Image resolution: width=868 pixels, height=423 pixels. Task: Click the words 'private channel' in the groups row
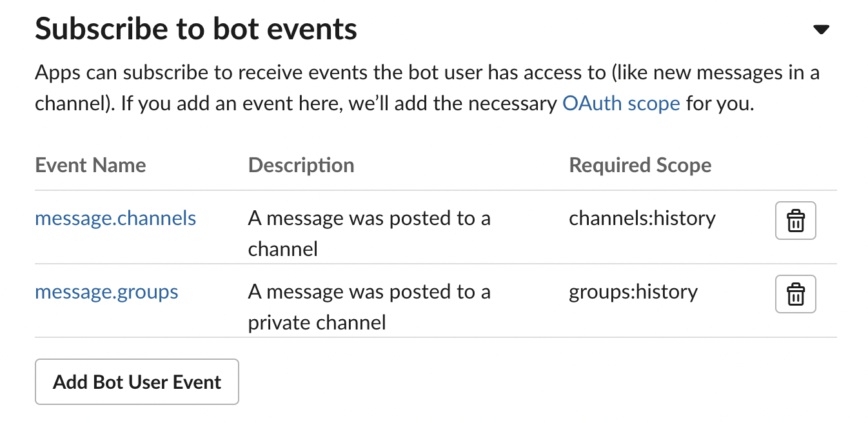[317, 322]
